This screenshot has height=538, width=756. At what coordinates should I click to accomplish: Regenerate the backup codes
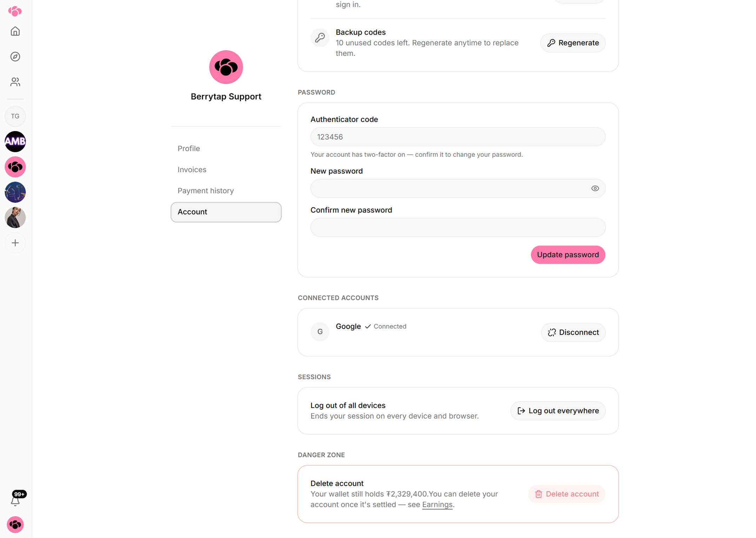pos(573,43)
